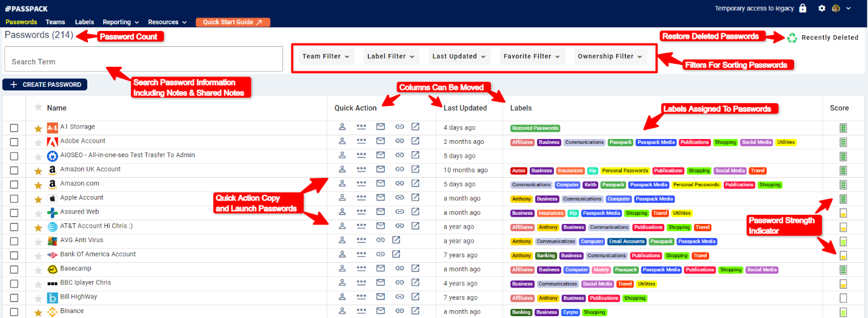
Task: Select checkbox for Binance
Action: point(15,312)
